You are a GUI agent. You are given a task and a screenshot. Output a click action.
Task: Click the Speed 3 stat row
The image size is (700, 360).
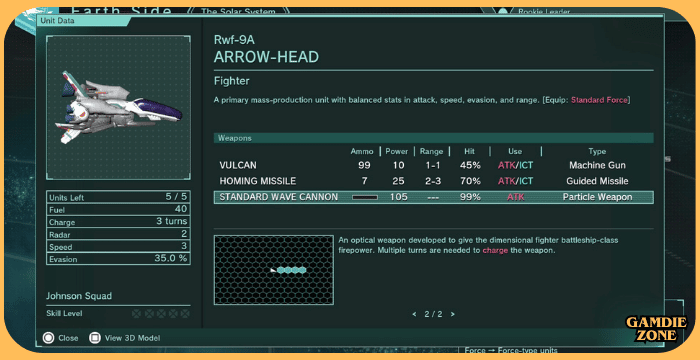pyautogui.click(x=118, y=246)
